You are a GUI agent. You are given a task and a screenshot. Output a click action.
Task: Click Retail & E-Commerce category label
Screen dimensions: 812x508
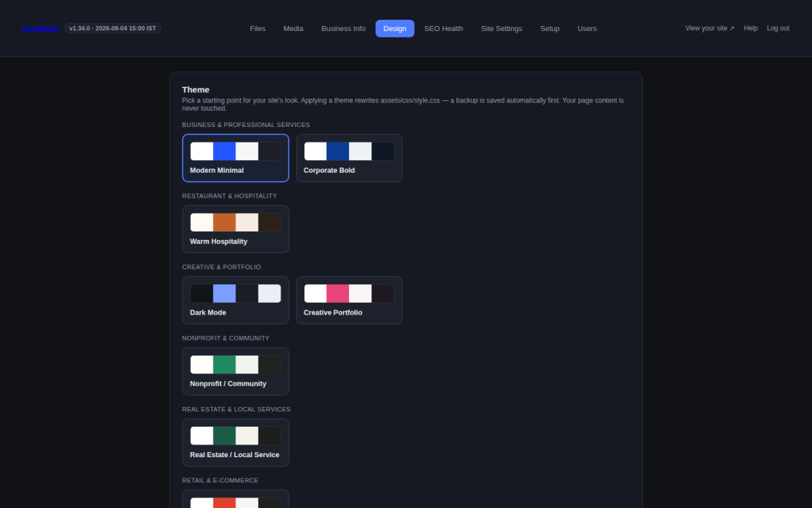pyautogui.click(x=220, y=480)
